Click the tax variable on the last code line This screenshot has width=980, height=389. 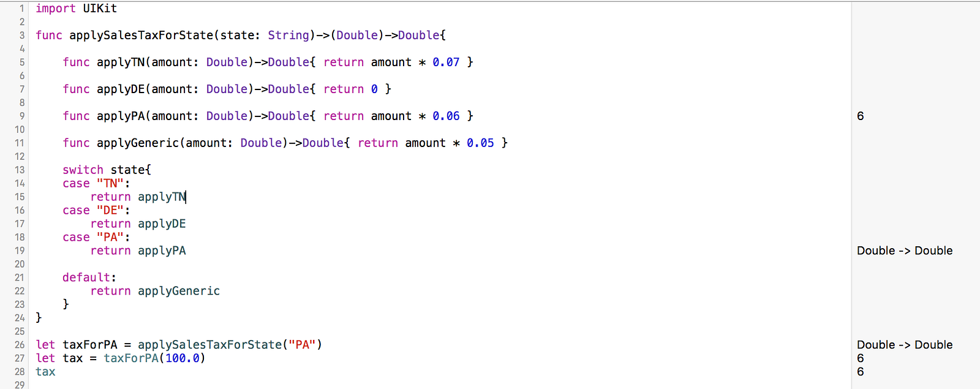point(45,372)
